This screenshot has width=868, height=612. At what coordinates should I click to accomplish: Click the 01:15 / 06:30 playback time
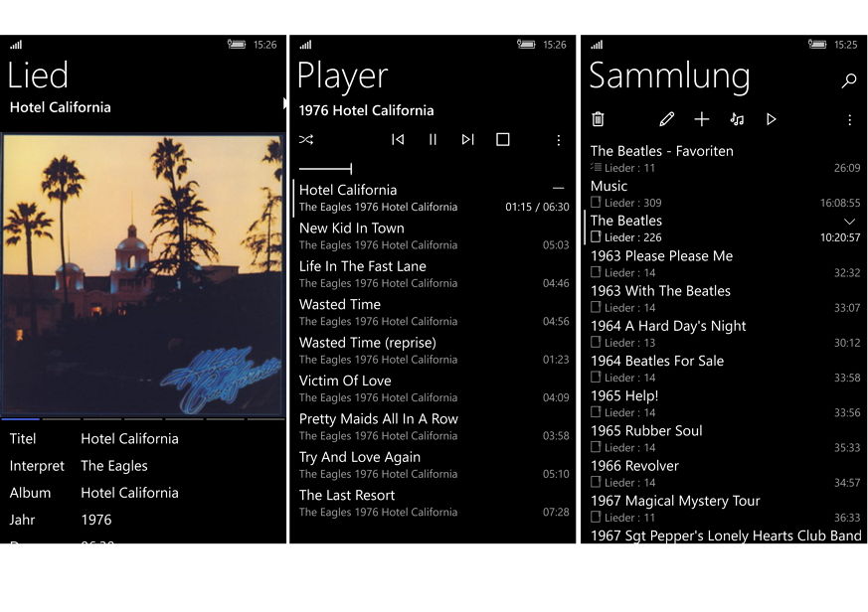[537, 207]
